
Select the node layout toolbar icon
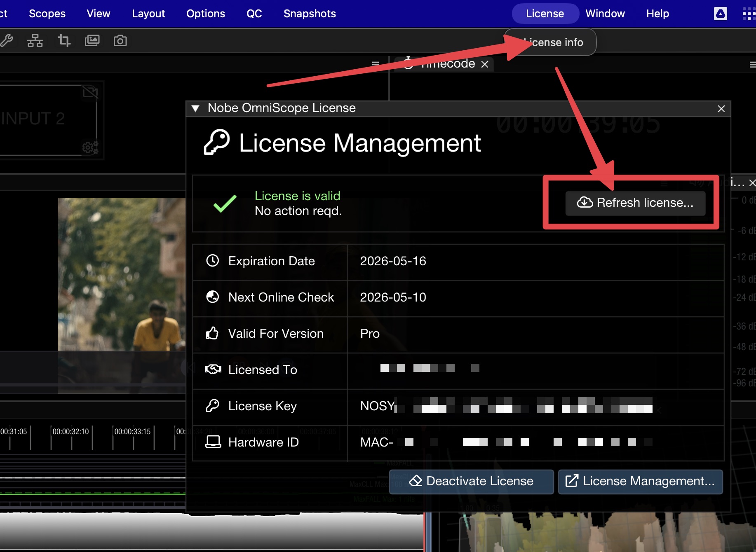[x=35, y=40]
